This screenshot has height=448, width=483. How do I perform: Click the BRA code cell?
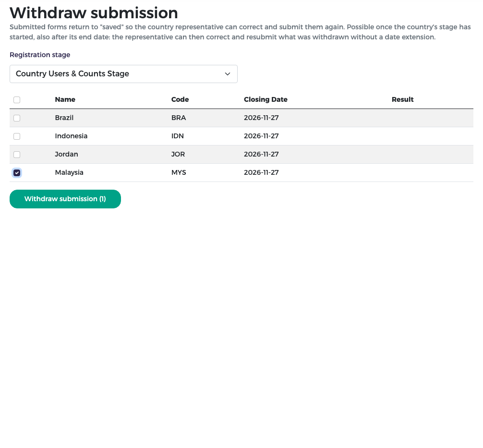179,118
